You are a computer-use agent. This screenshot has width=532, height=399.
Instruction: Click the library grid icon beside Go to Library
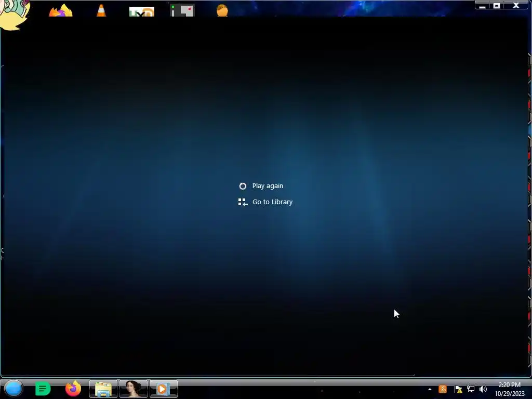click(x=243, y=202)
